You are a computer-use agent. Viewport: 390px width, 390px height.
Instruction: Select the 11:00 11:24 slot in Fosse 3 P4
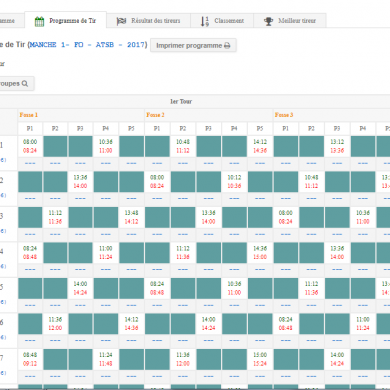pos(363,324)
